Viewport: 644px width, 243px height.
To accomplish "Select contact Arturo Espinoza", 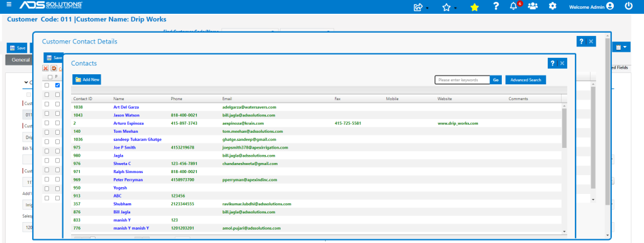I will (x=128, y=123).
